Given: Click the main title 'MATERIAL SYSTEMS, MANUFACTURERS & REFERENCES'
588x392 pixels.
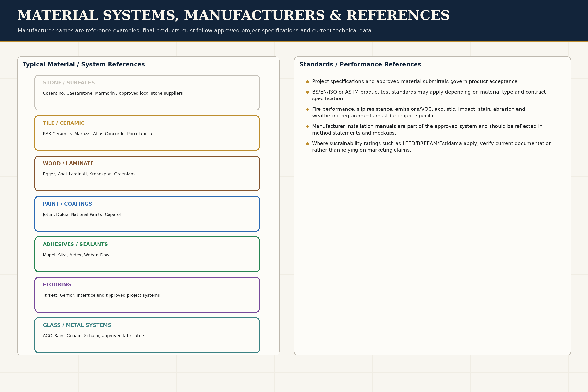Looking at the screenshot, I should pyautogui.click(x=233, y=15).
